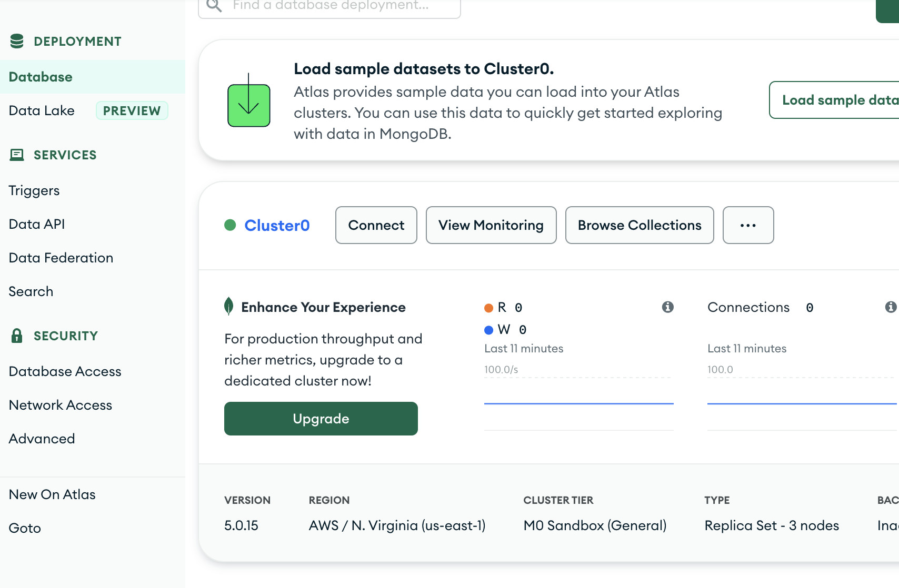Viewport: 899px width, 588px height.
Task: Click the info icon beside Connections
Action: coord(891,307)
